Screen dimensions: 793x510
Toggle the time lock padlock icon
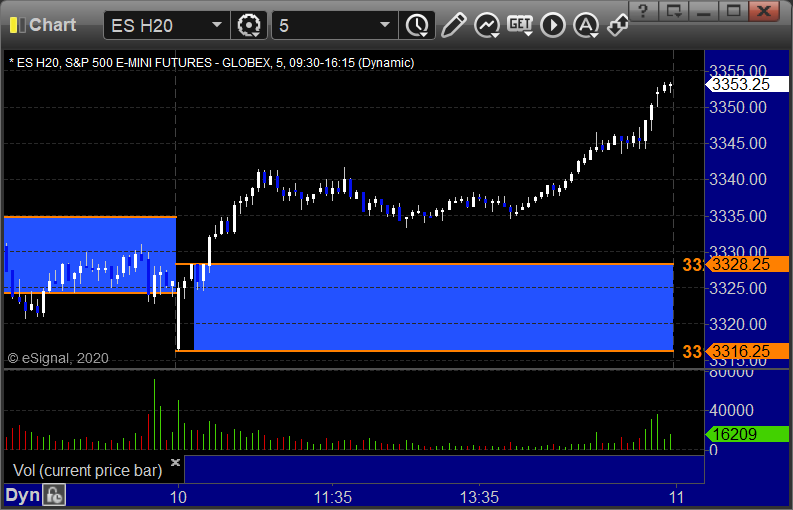(54, 495)
